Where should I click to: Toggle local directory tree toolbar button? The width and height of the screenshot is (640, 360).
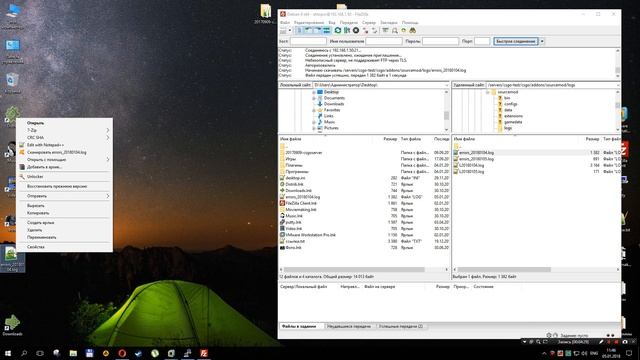pos(308,31)
